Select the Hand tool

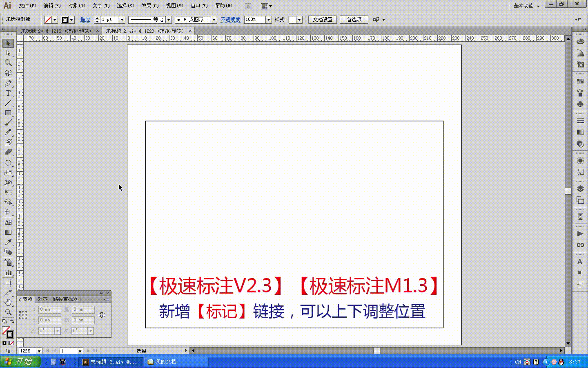[8, 302]
